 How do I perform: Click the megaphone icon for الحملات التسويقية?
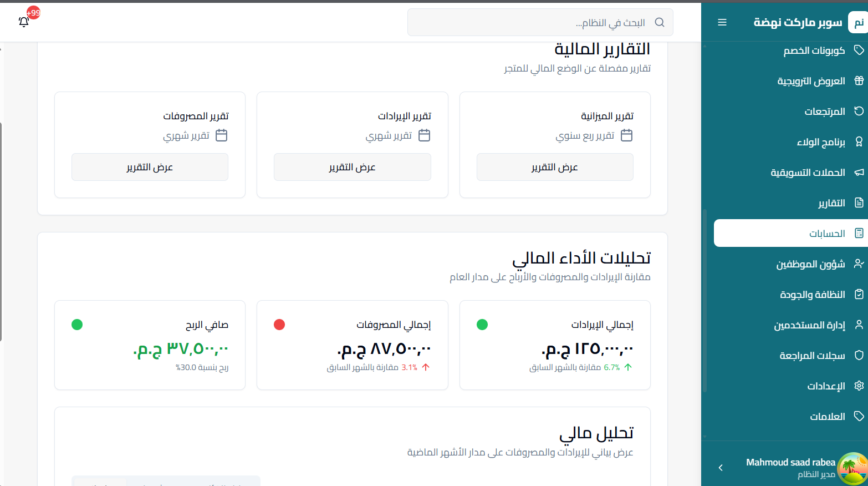(859, 172)
